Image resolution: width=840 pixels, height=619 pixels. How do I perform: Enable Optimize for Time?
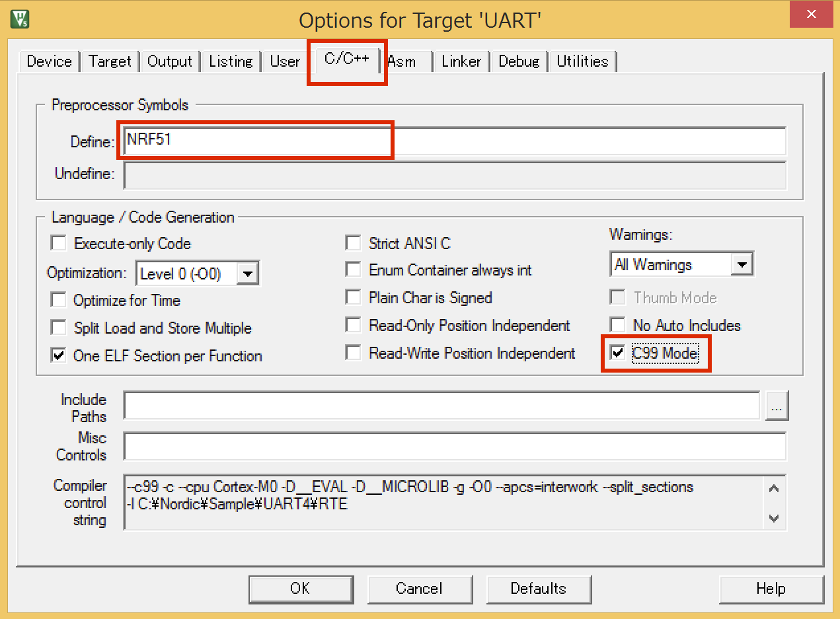[59, 301]
